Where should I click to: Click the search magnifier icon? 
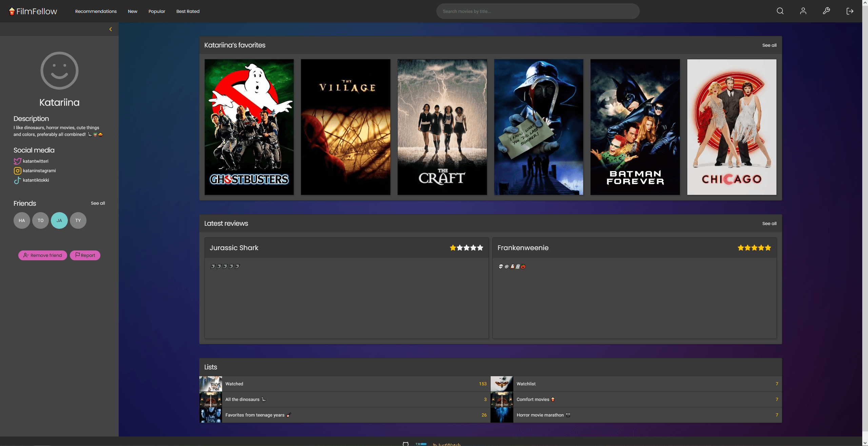click(780, 11)
